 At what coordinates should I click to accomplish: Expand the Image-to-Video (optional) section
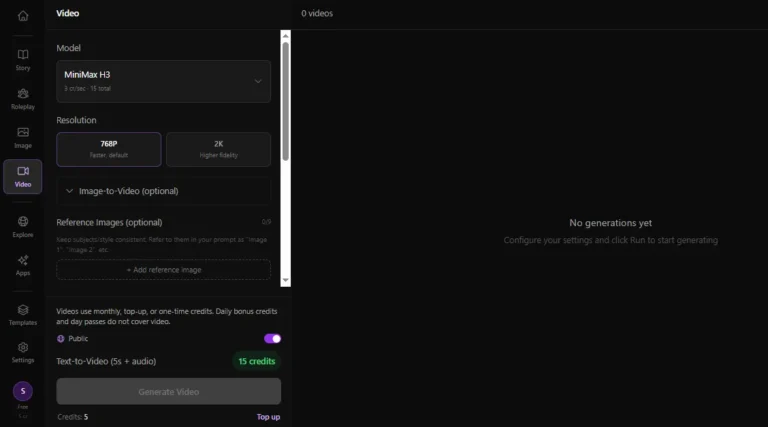(x=164, y=191)
